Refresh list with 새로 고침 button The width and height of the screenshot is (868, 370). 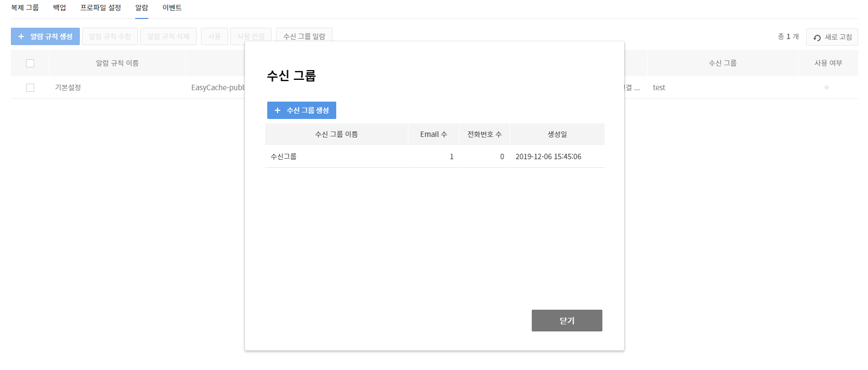(x=832, y=37)
